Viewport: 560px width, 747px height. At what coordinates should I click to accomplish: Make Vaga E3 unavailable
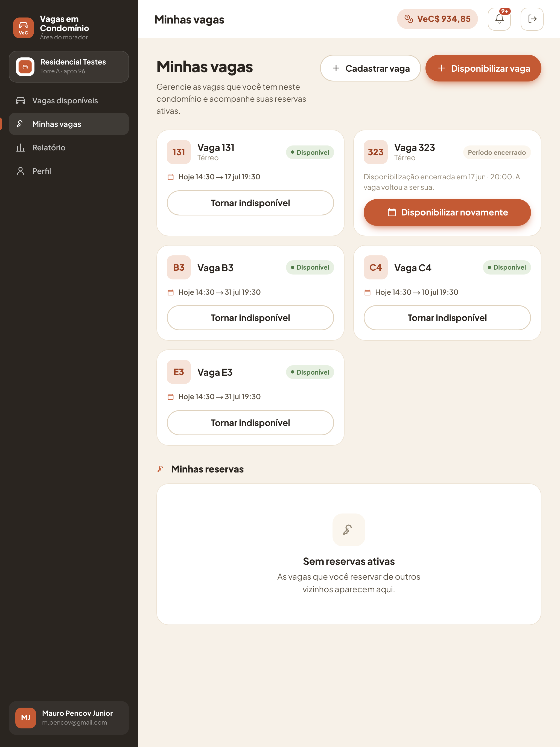click(x=250, y=423)
